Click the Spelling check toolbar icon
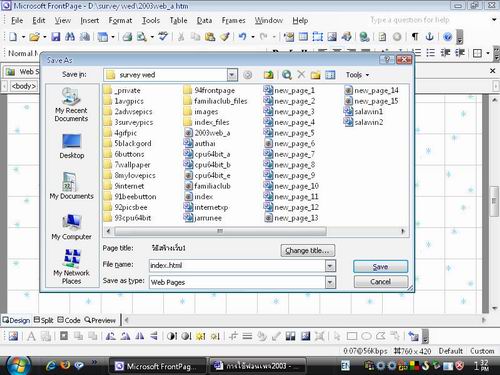Image resolution: width=500 pixels, height=375 pixels. point(163,37)
